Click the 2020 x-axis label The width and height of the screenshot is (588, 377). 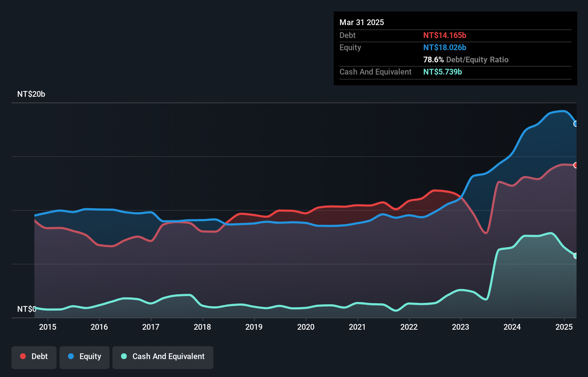tap(306, 327)
